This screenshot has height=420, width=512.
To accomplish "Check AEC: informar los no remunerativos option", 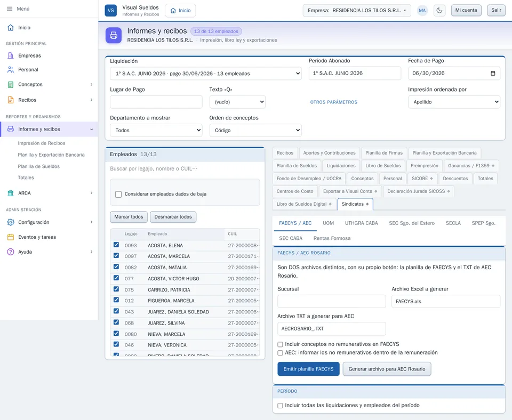I will [280, 353].
